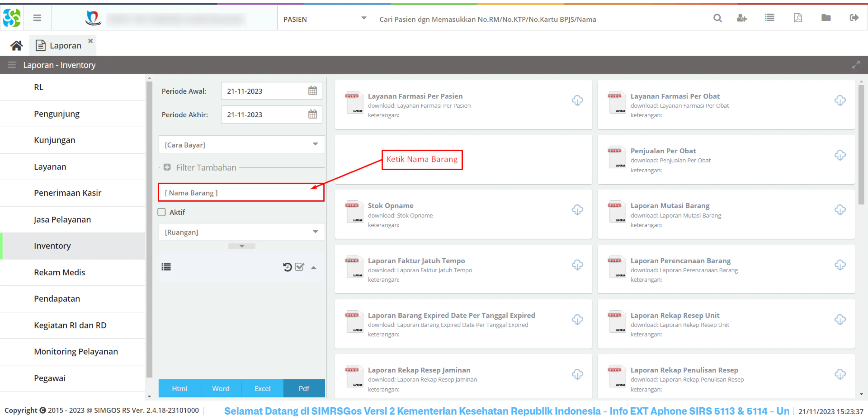Open the folder icon in header
This screenshot has width=868, height=420.
(x=826, y=18)
